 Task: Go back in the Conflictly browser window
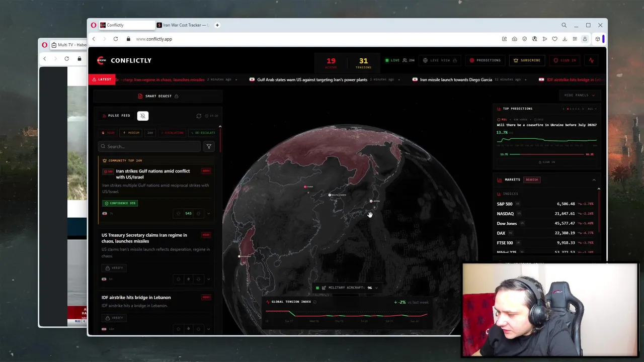pyautogui.click(x=94, y=39)
